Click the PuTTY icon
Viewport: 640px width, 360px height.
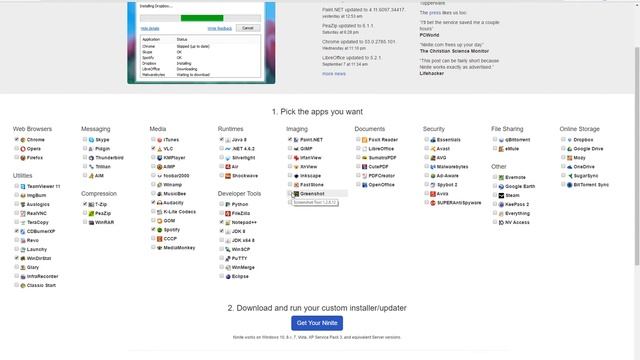tap(228, 258)
